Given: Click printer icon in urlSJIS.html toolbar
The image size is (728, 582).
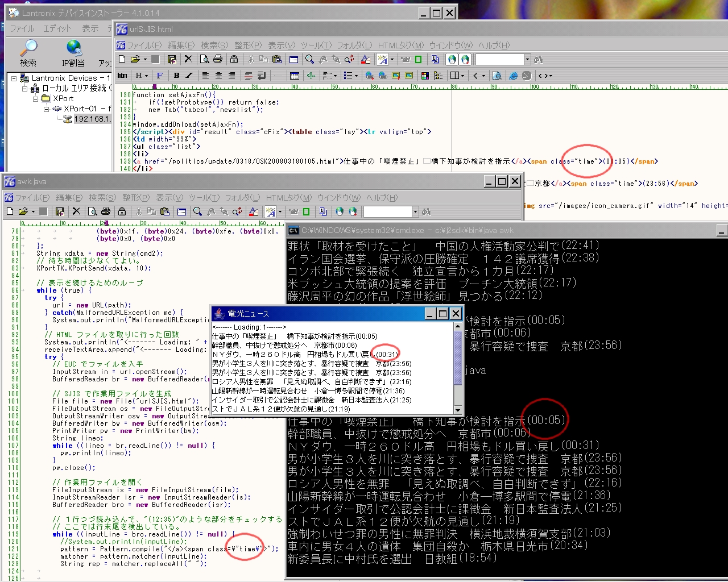Looking at the screenshot, I should (x=218, y=59).
